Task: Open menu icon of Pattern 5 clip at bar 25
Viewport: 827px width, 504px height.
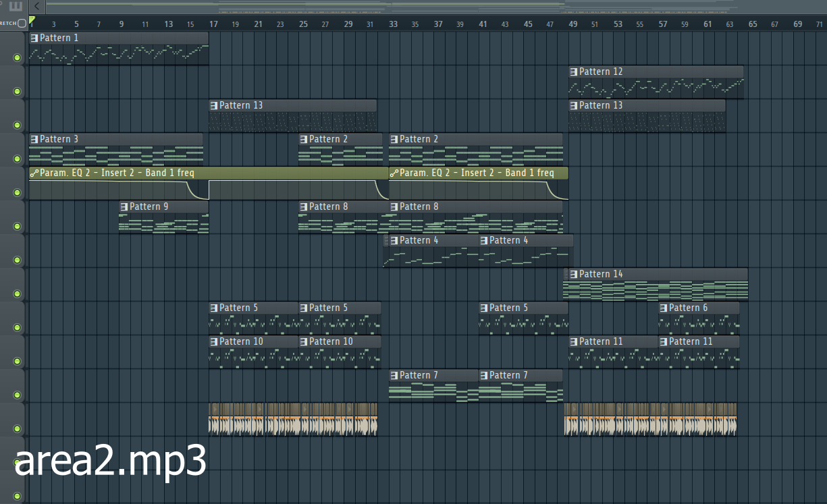Action: 304,308
